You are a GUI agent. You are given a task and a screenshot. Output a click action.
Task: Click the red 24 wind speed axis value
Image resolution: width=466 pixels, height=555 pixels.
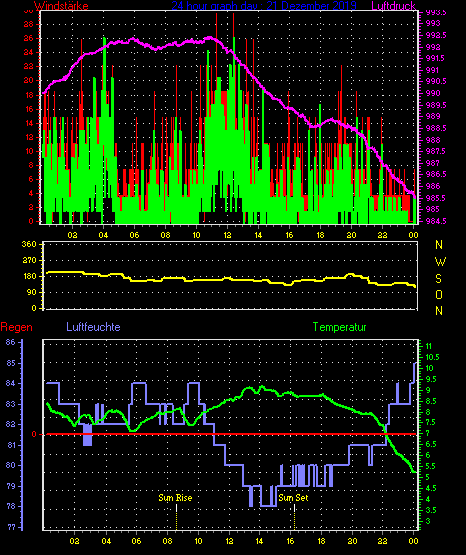click(x=28, y=52)
